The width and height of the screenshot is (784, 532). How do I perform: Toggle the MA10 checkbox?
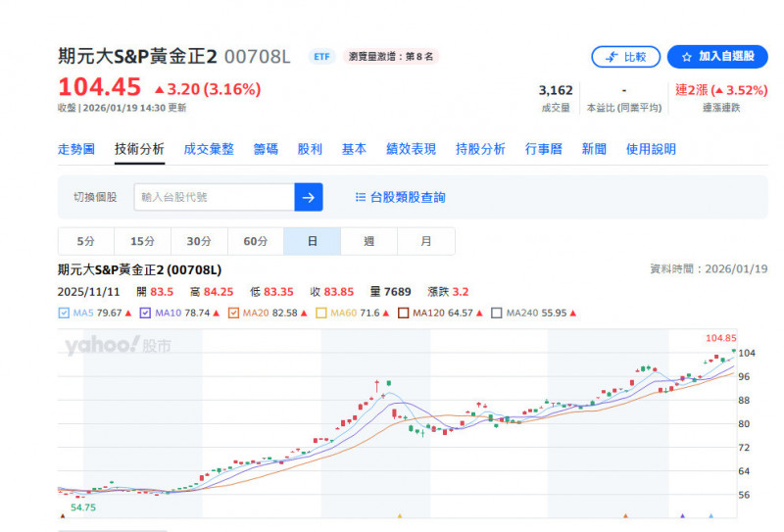145,313
